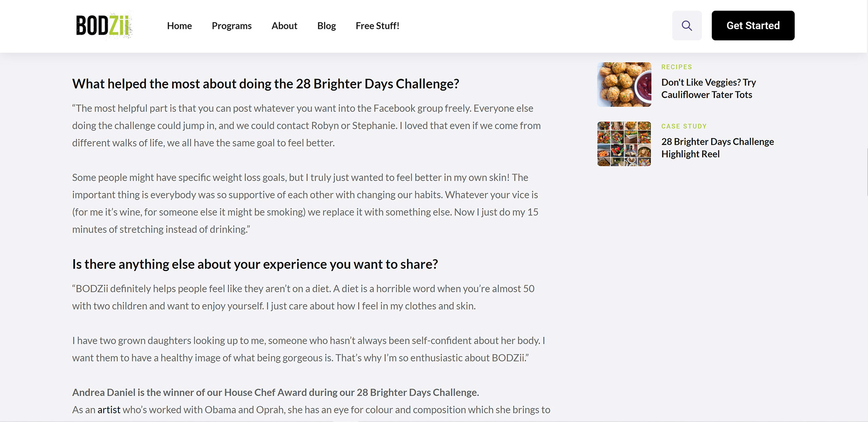868x422 pixels.
Task: Click the food collage Highlight Reel thumbnail
Action: click(x=624, y=144)
